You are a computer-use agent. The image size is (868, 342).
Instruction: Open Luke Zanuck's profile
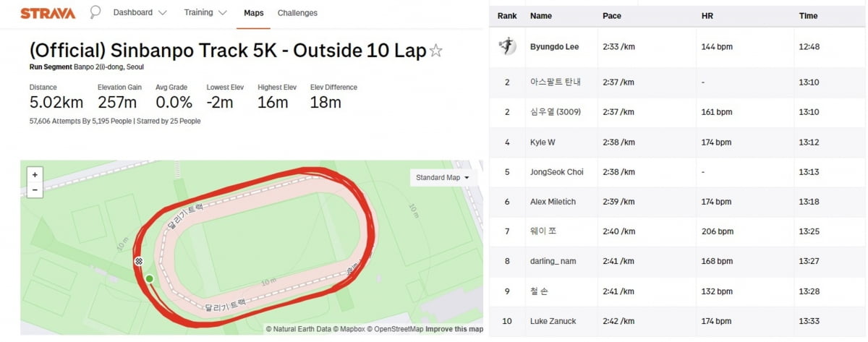(553, 321)
